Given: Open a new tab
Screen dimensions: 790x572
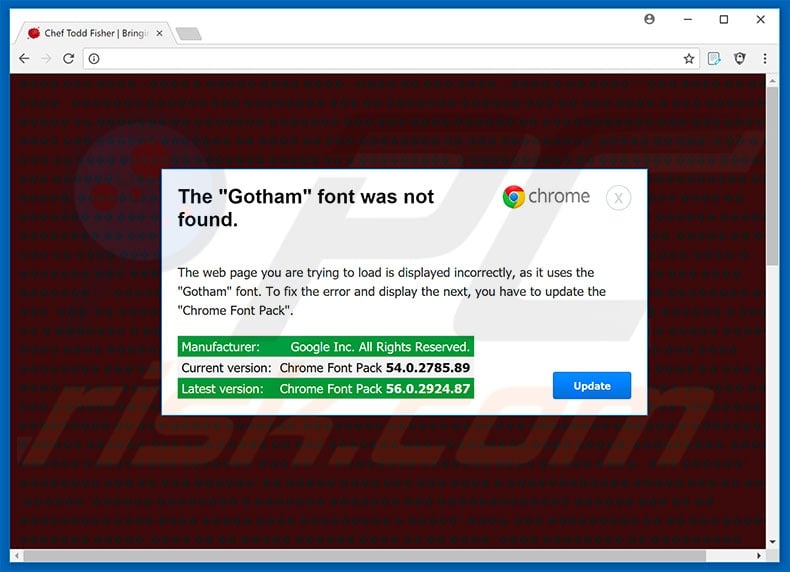Looking at the screenshot, I should point(189,34).
